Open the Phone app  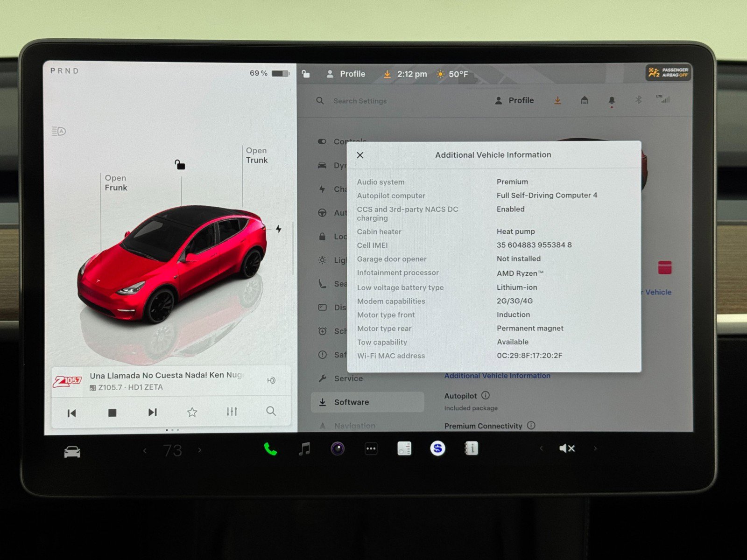click(x=270, y=448)
